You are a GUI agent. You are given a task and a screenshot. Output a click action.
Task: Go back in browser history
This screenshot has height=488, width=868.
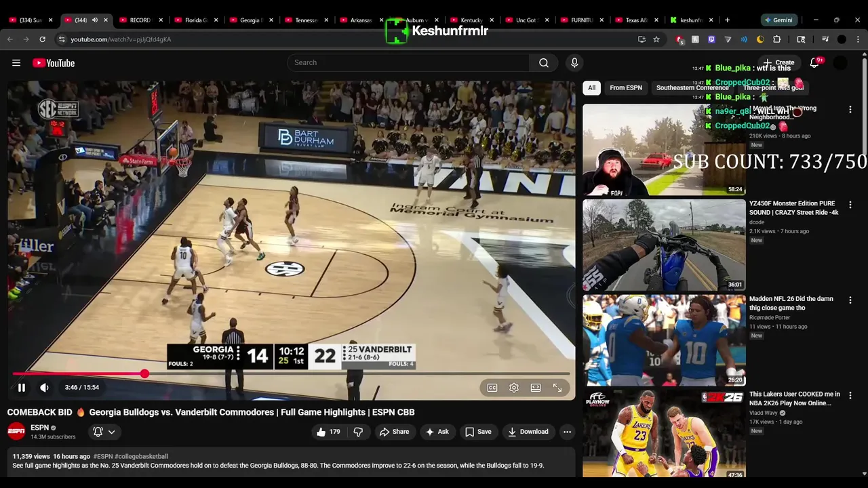click(x=10, y=39)
